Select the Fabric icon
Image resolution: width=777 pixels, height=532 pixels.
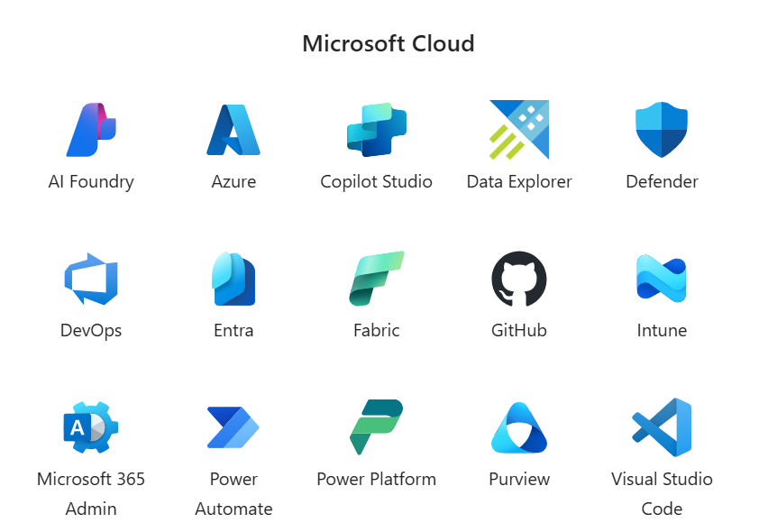click(376, 278)
